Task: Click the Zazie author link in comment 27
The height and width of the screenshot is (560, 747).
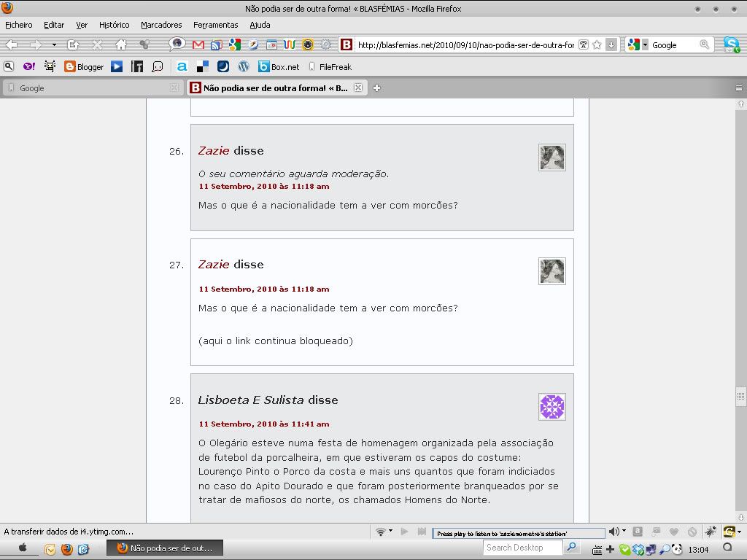Action: (x=214, y=265)
